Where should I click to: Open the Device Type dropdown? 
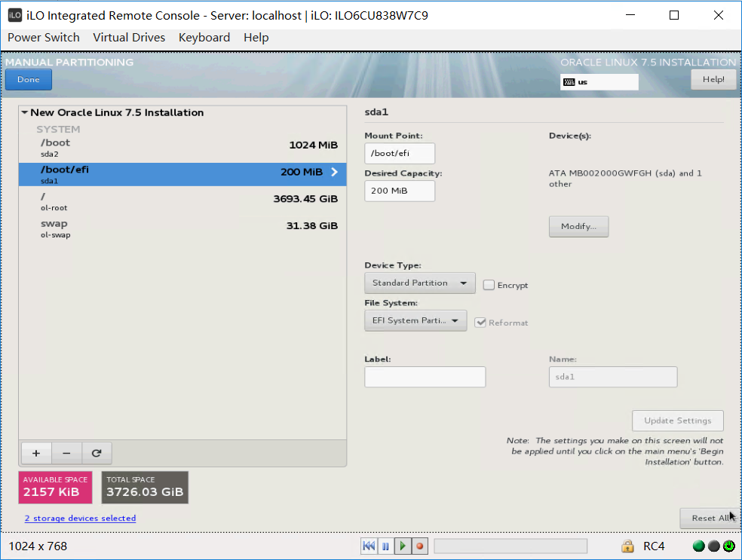(419, 283)
